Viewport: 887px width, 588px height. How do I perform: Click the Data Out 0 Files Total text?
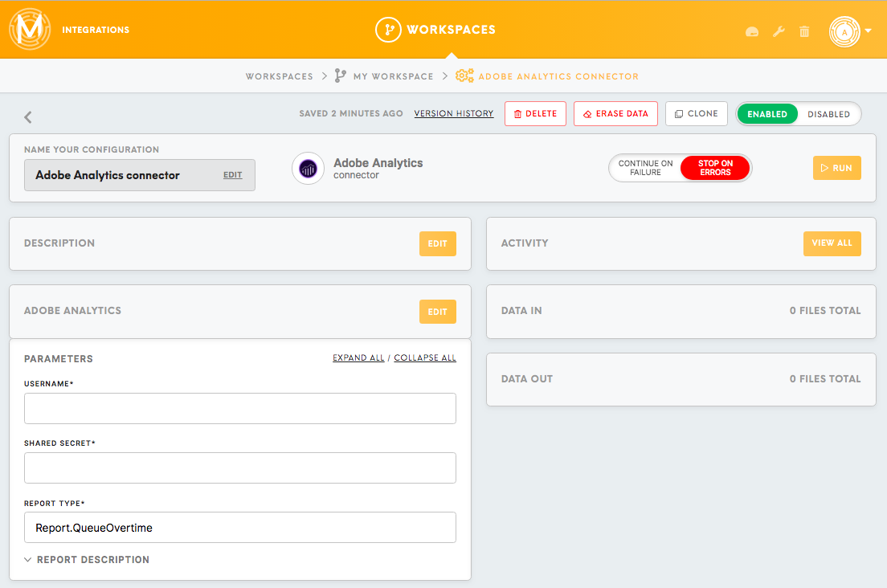[825, 379]
